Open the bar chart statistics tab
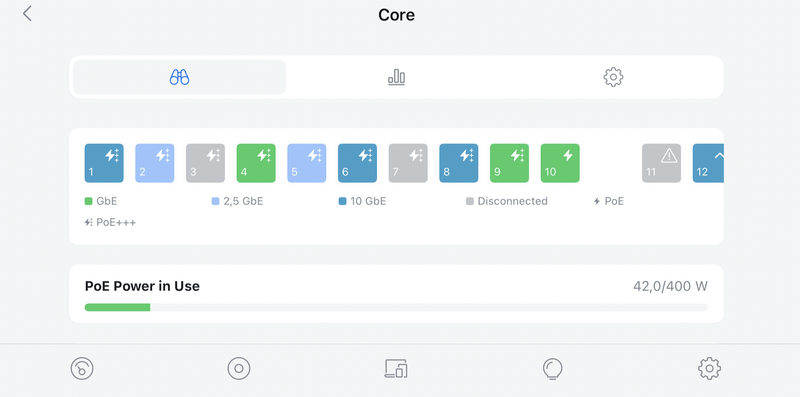 [396, 77]
